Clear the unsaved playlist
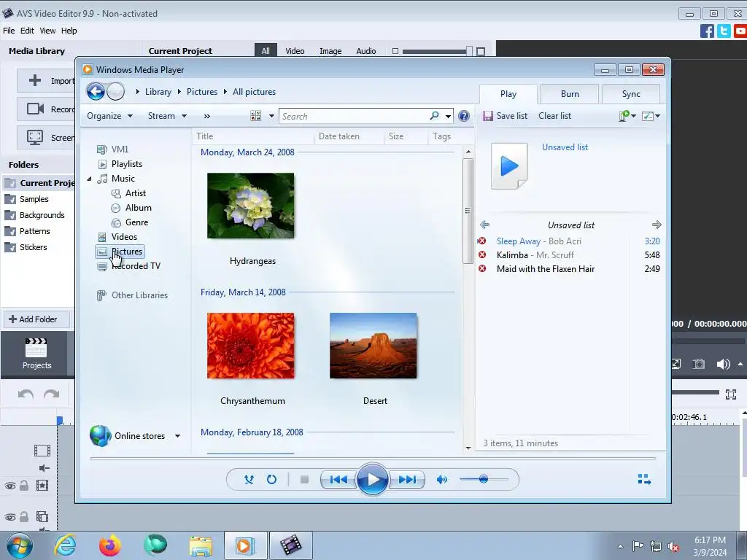 tap(554, 116)
